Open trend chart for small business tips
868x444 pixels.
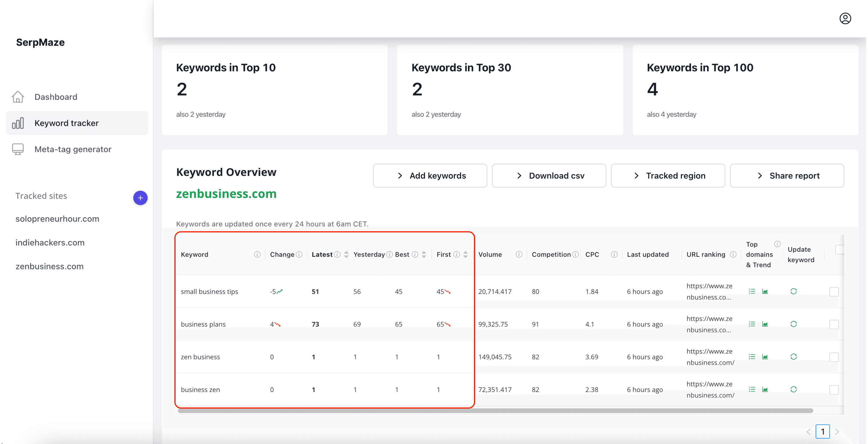coord(765,292)
